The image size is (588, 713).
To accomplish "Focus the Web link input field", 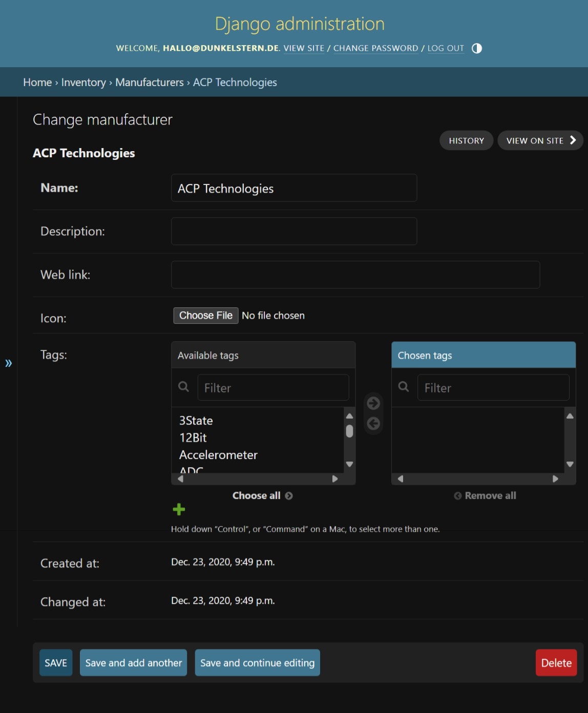I will [x=355, y=275].
